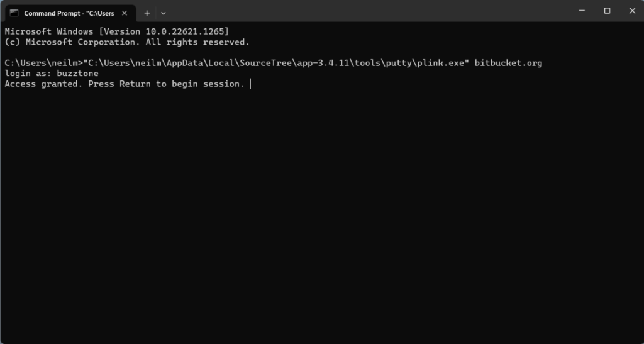The image size is (644, 344).
Task: Open a new tab with plus button
Action: coord(147,13)
